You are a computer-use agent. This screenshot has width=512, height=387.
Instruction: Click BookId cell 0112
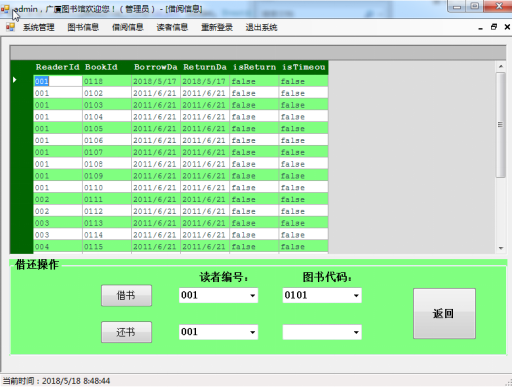coord(107,211)
